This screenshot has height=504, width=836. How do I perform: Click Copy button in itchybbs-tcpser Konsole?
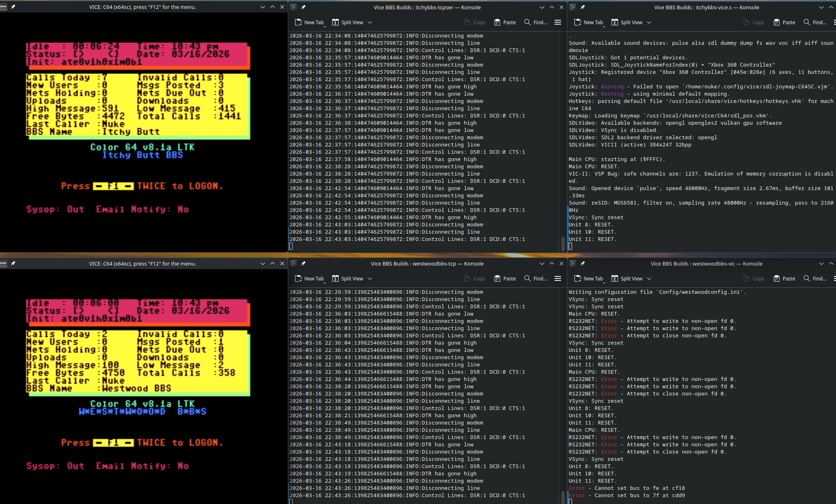pos(474,22)
